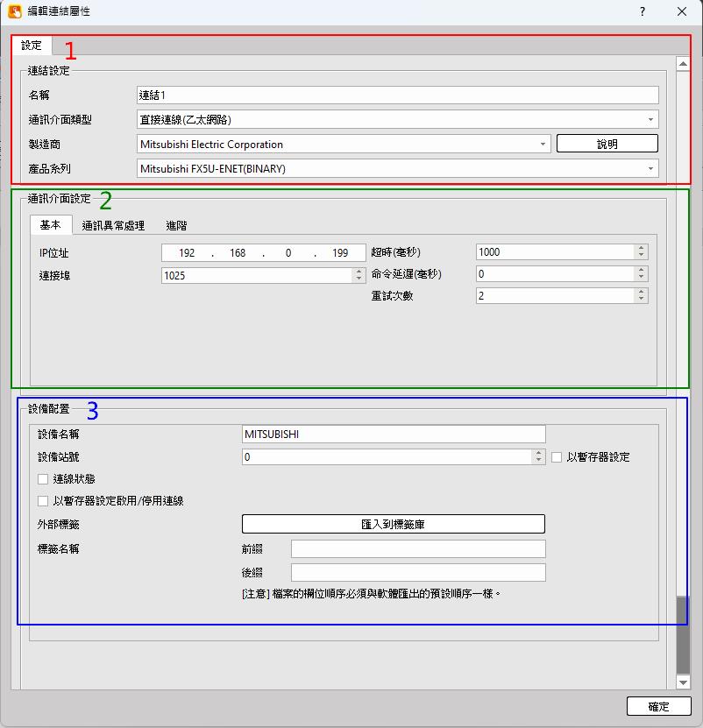This screenshot has height=728, width=703.
Task: Open the 進階 advanced tab
Action: click(176, 225)
